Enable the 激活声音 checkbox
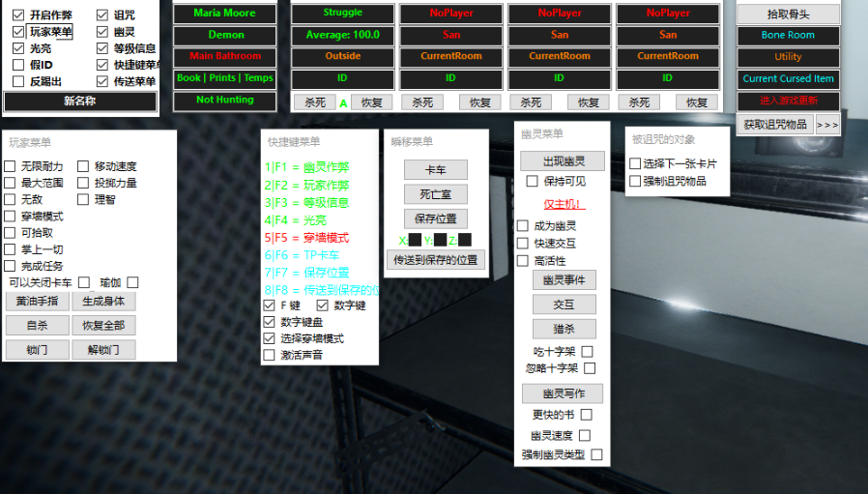Screen dimensions: 868x494 tap(269, 355)
